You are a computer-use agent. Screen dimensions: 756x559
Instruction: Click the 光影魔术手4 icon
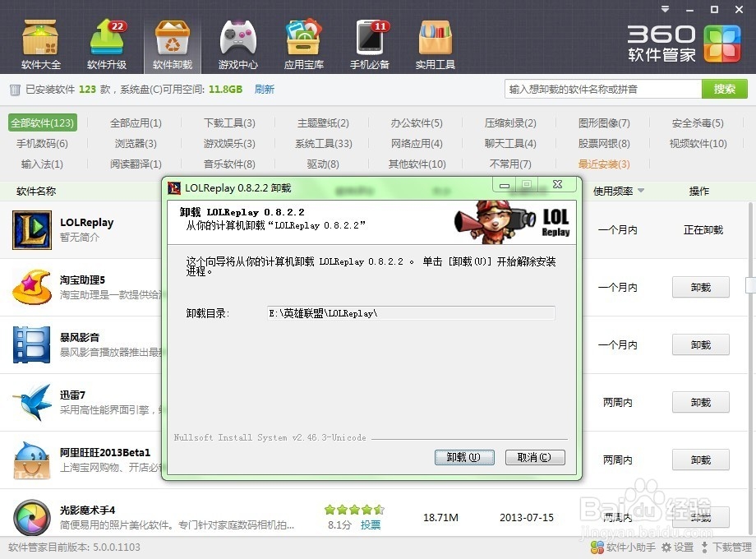tap(32, 518)
